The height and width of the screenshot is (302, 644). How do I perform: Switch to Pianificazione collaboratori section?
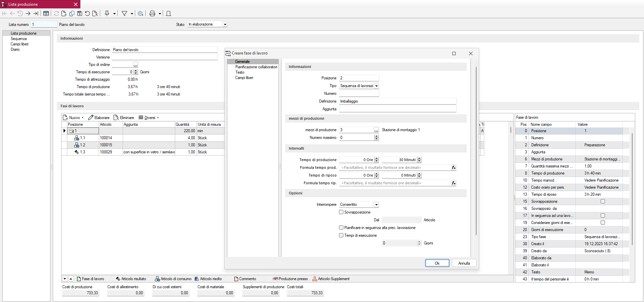coord(256,67)
